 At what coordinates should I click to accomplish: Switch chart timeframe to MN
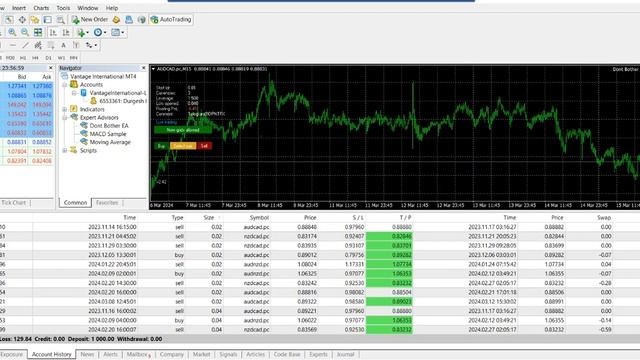[74, 58]
